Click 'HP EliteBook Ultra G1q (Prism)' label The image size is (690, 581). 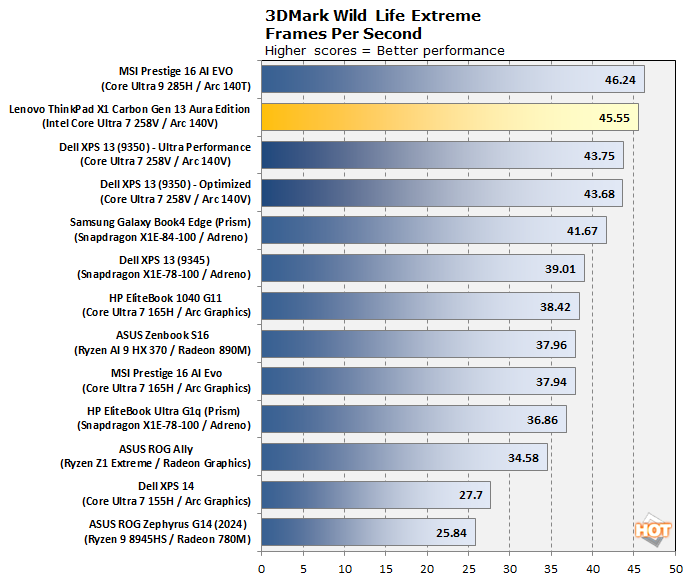tap(164, 411)
